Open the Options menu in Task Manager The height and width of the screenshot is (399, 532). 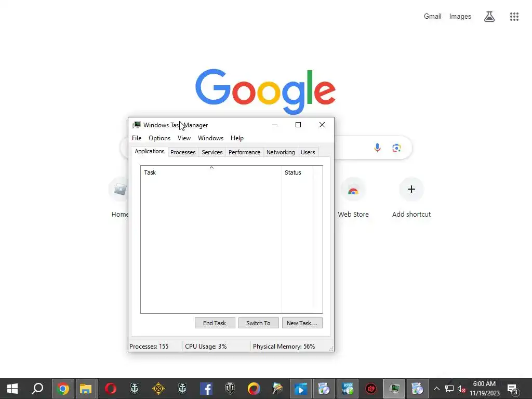159,138
